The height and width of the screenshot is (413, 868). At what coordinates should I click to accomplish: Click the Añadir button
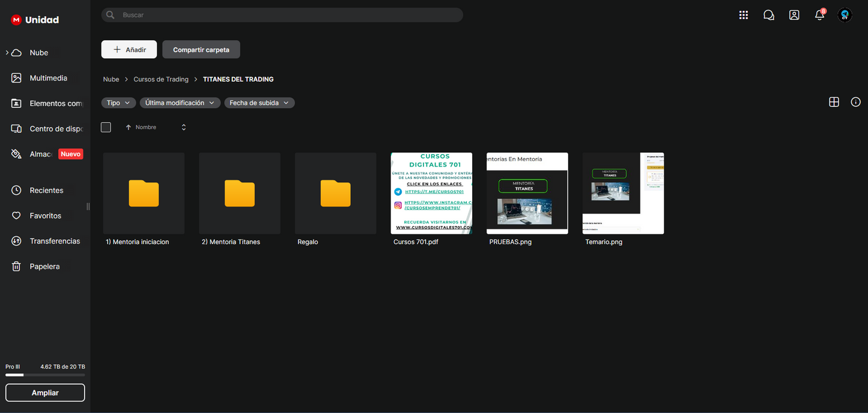click(x=129, y=50)
